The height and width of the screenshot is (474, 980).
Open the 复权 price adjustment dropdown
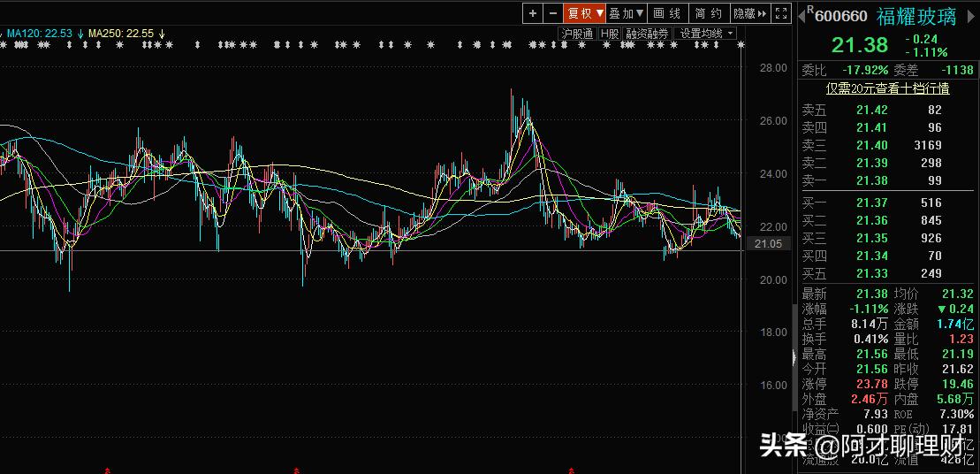585,13
